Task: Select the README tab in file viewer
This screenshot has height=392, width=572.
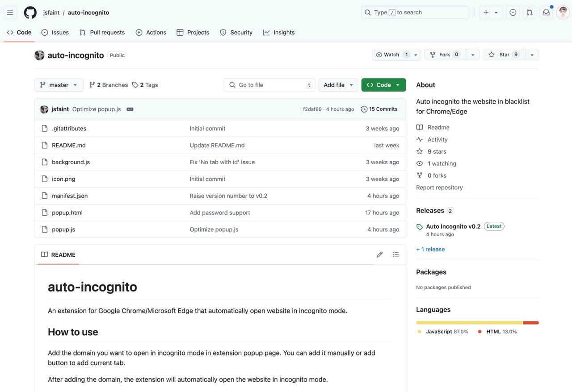Action: coord(58,254)
